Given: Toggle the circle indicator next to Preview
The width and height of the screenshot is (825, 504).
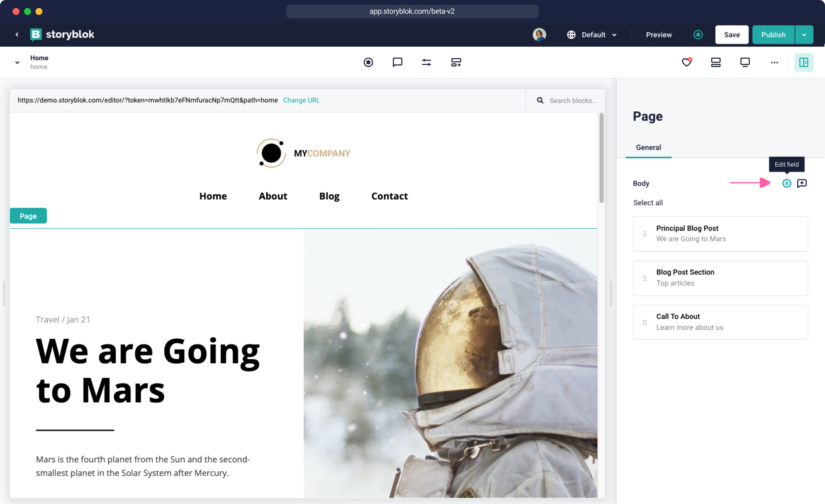Looking at the screenshot, I should (698, 35).
